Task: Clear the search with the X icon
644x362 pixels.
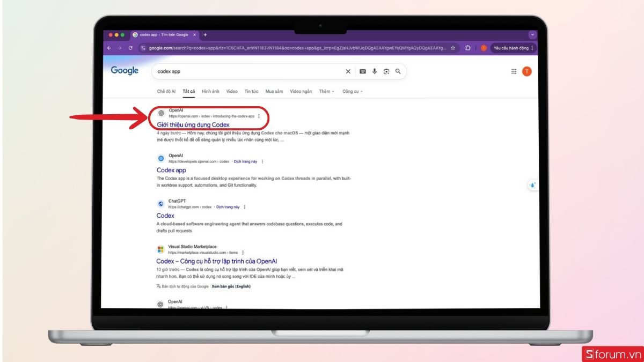Action: coord(348,71)
